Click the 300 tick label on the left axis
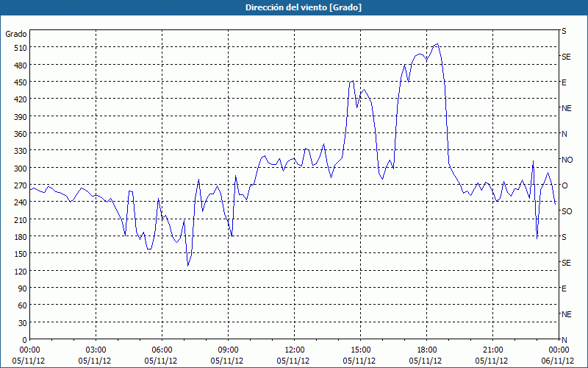The height and width of the screenshot is (368, 588). [21, 169]
